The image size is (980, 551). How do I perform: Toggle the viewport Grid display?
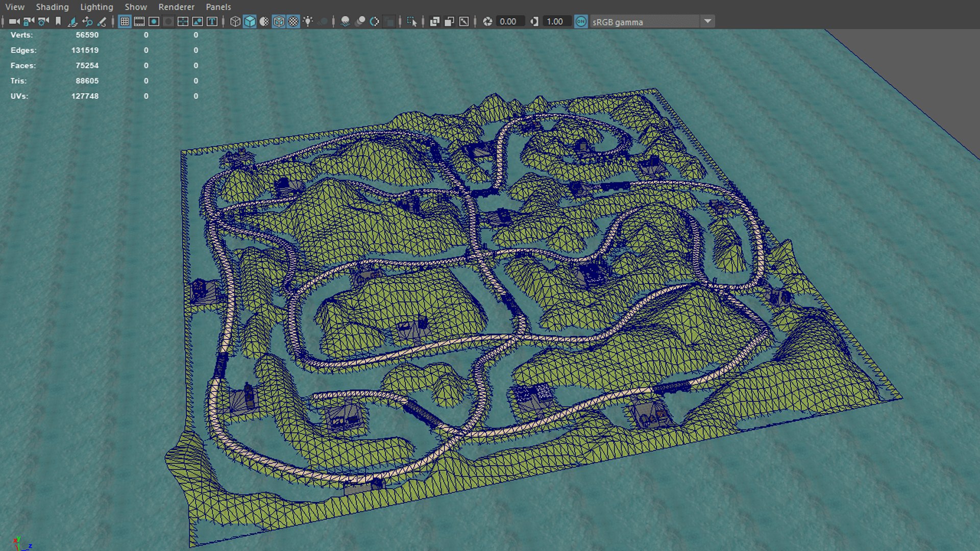click(125, 21)
